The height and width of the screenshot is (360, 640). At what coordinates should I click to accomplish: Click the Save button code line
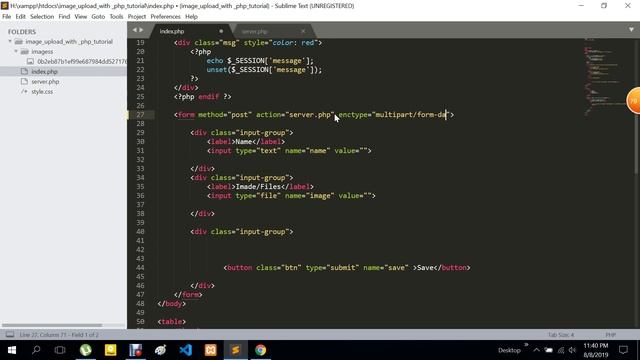coord(347,268)
